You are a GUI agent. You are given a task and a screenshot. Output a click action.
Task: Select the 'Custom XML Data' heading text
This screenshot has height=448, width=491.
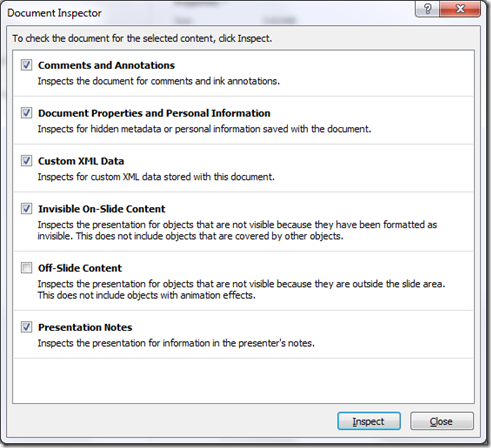[x=81, y=161]
